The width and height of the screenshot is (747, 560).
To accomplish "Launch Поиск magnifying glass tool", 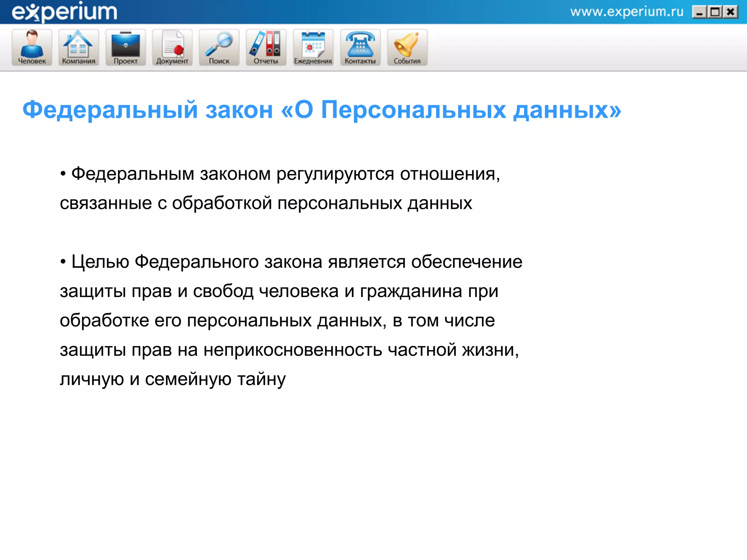I will [x=219, y=44].
